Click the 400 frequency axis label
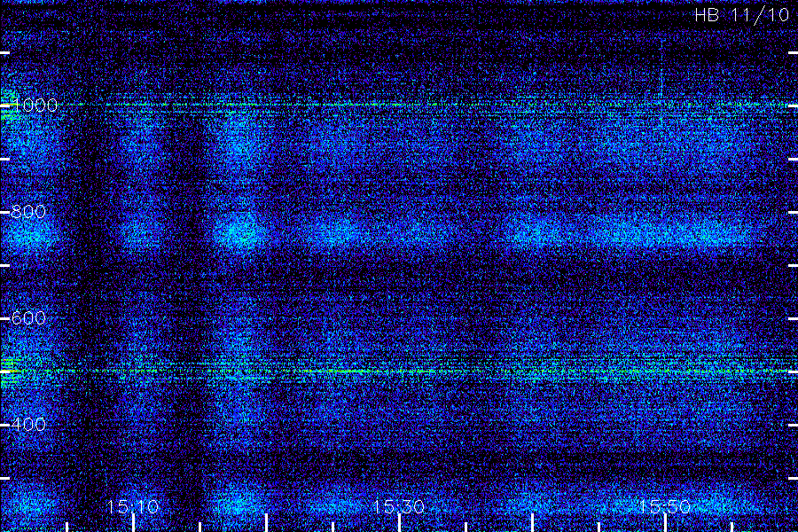Screen dimensions: 798x532 [28, 425]
